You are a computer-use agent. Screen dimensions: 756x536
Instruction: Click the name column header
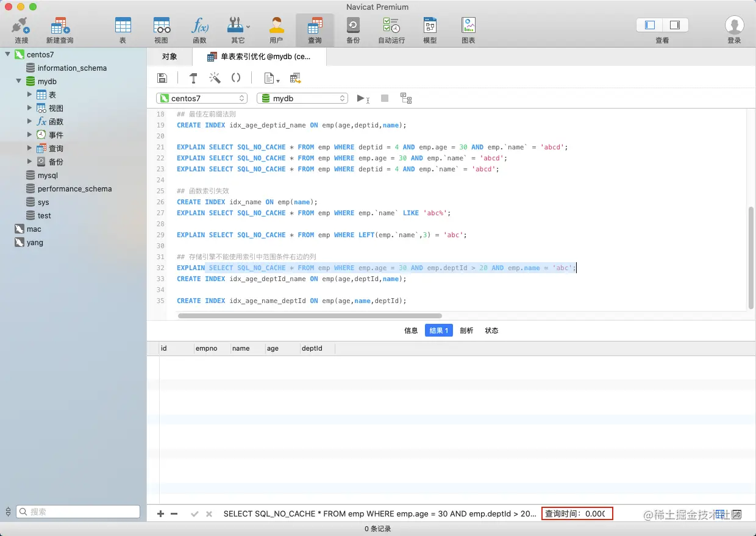point(248,348)
